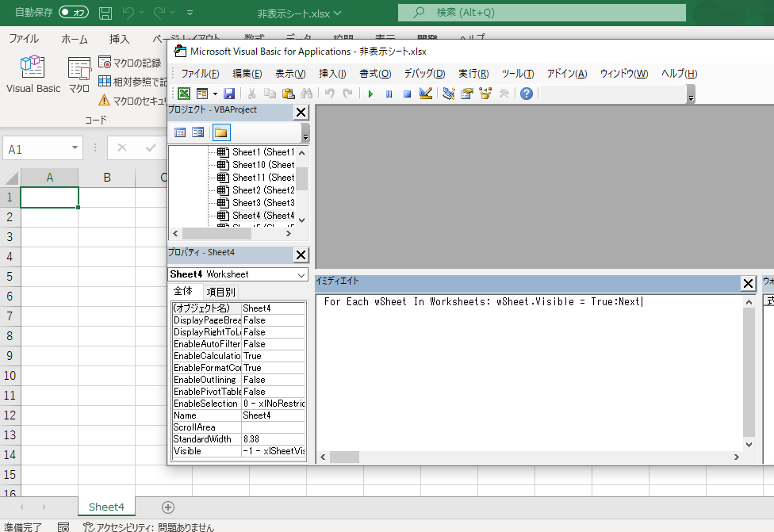This screenshot has width=774, height=532.
Task: Select Sheet2 in the project tree
Action: pos(257,190)
